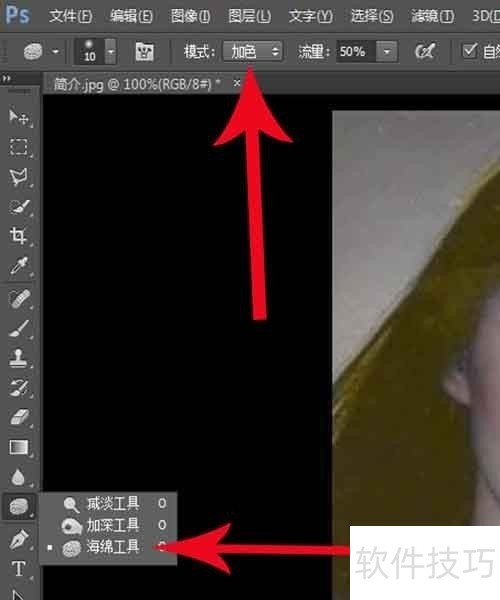Screen dimensions: 500x600
Task: Choose 海绵工具 from the flyout
Action: point(109,547)
